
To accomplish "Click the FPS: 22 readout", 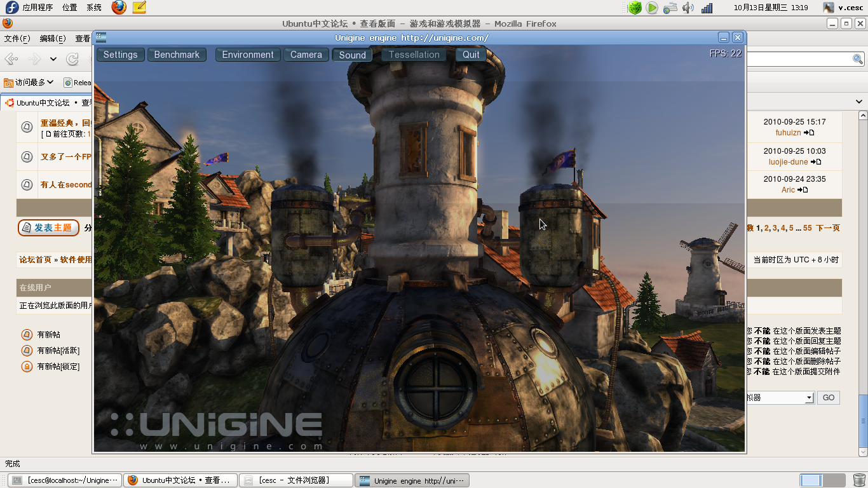I will tap(726, 53).
